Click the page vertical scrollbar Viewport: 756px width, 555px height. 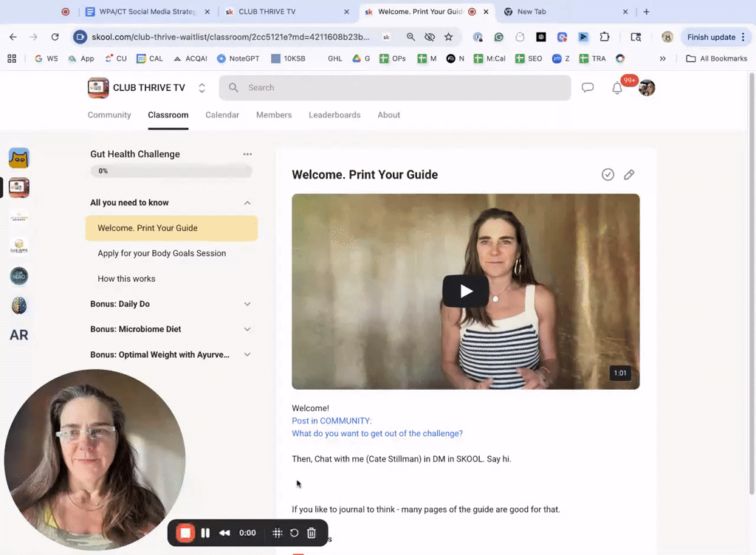(x=751, y=283)
